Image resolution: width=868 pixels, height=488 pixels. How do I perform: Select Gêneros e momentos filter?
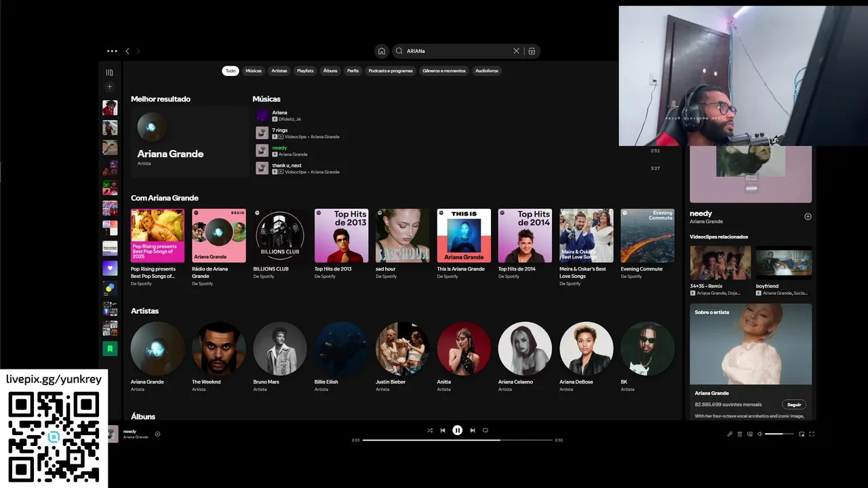point(444,70)
